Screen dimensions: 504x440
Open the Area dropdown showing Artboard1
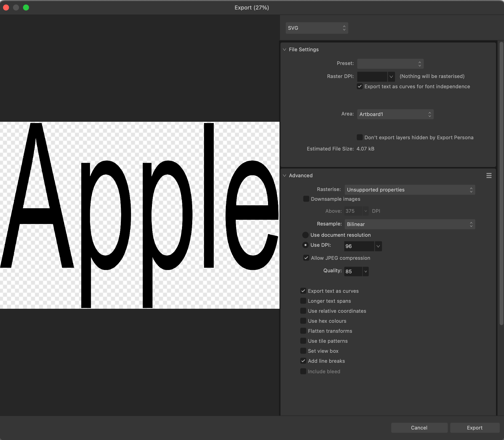pyautogui.click(x=395, y=114)
